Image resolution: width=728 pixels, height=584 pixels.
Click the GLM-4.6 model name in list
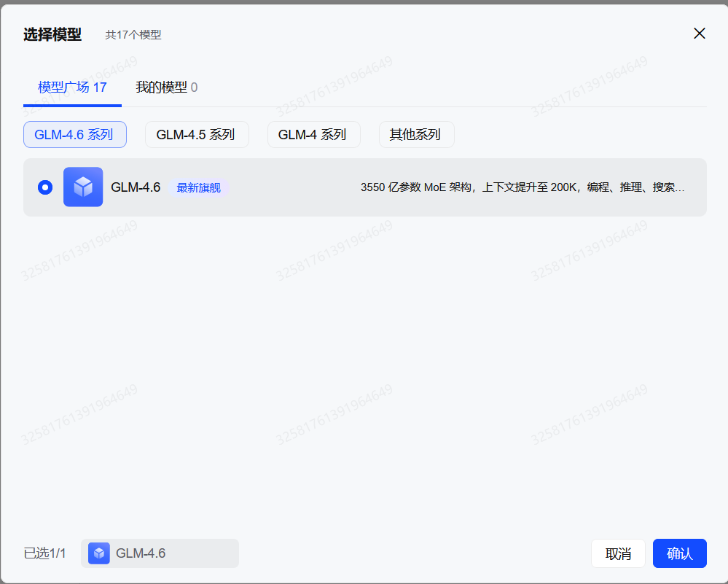coord(136,187)
